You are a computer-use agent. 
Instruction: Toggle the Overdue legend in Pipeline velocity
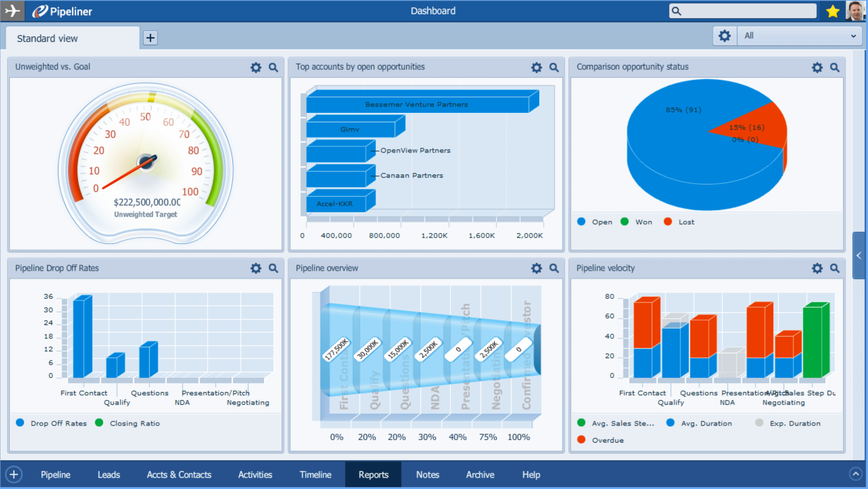coord(602,440)
